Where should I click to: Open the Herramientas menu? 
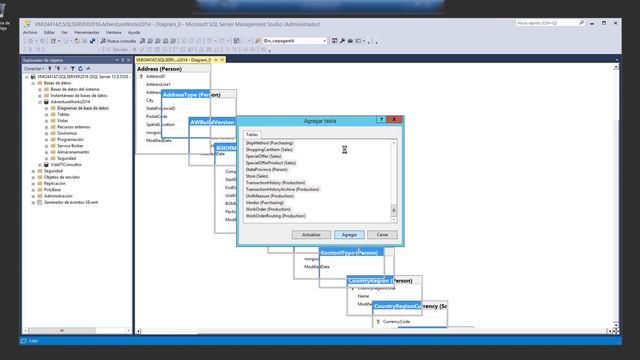87,32
